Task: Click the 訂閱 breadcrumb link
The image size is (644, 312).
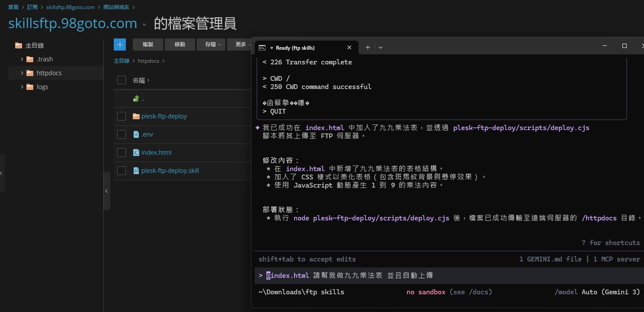Action: pos(32,7)
